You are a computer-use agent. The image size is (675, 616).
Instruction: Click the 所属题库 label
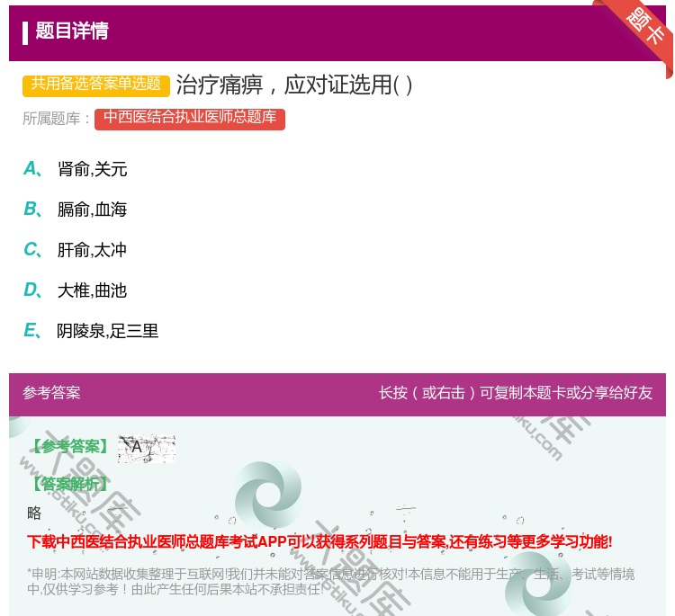click(x=56, y=119)
